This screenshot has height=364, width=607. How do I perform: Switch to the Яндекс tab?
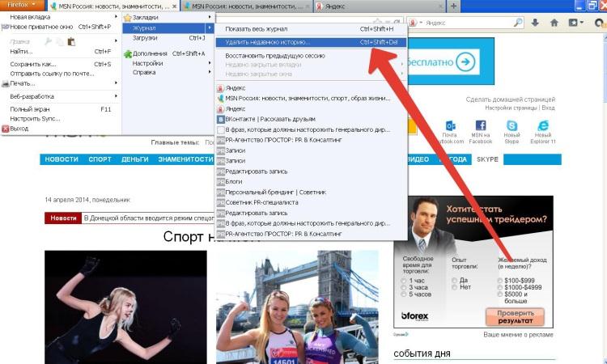click(380, 6)
